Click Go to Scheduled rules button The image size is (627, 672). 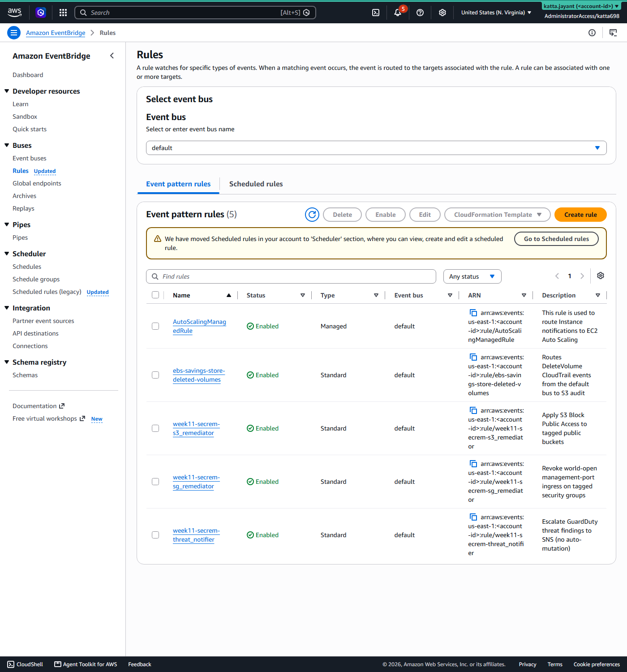tap(556, 239)
